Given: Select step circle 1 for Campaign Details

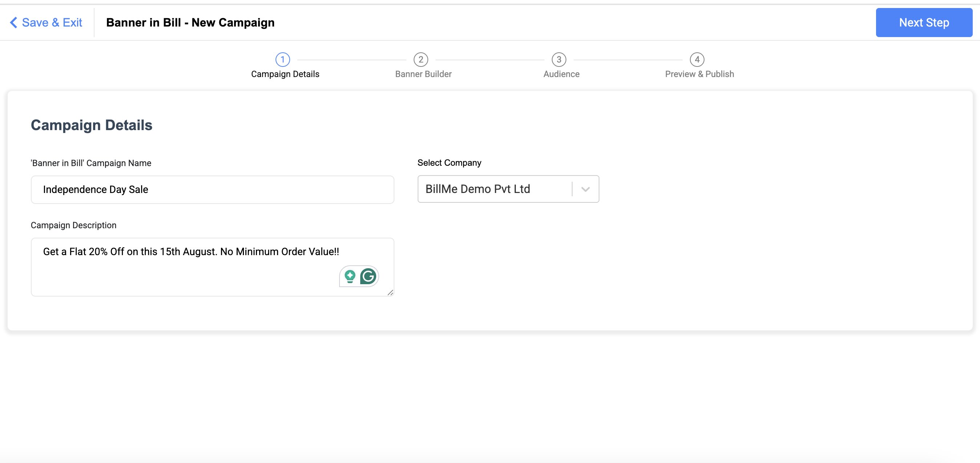Looking at the screenshot, I should tap(283, 59).
